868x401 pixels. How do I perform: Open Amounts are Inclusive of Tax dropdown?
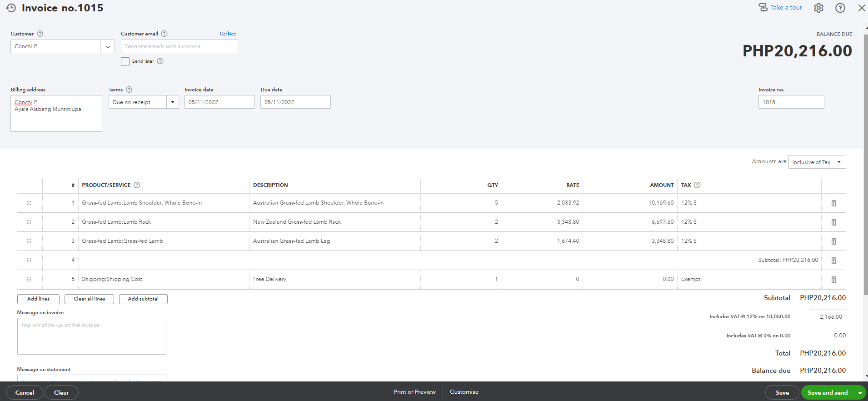click(817, 162)
